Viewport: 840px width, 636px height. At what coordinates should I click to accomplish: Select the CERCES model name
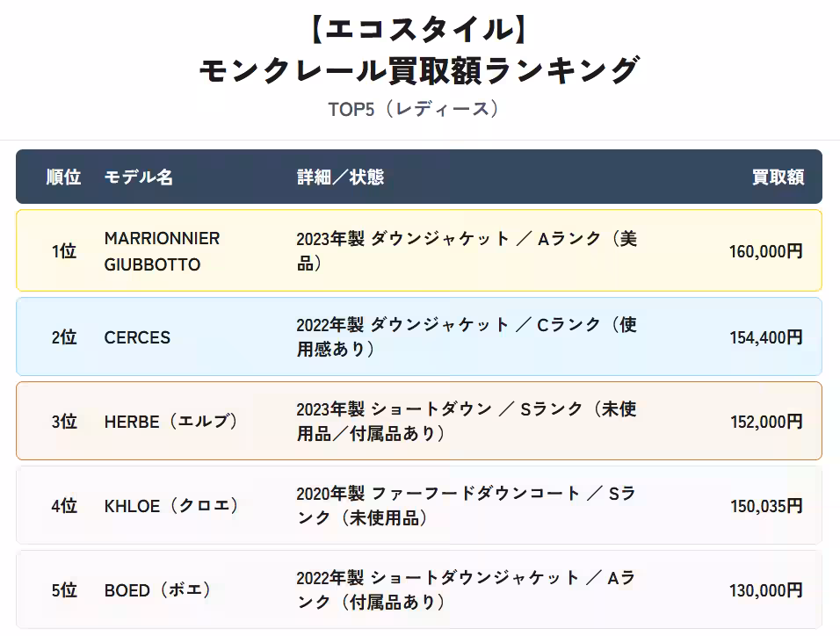pyautogui.click(x=137, y=337)
